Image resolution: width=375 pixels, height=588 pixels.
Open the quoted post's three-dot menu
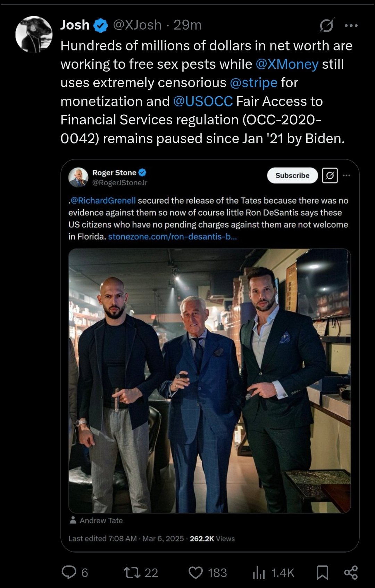tap(347, 175)
